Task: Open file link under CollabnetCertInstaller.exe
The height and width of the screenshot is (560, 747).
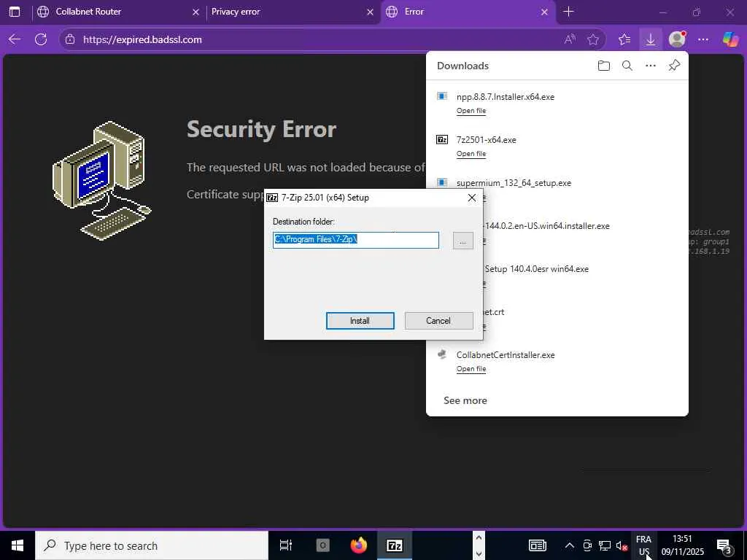Action: [471, 368]
